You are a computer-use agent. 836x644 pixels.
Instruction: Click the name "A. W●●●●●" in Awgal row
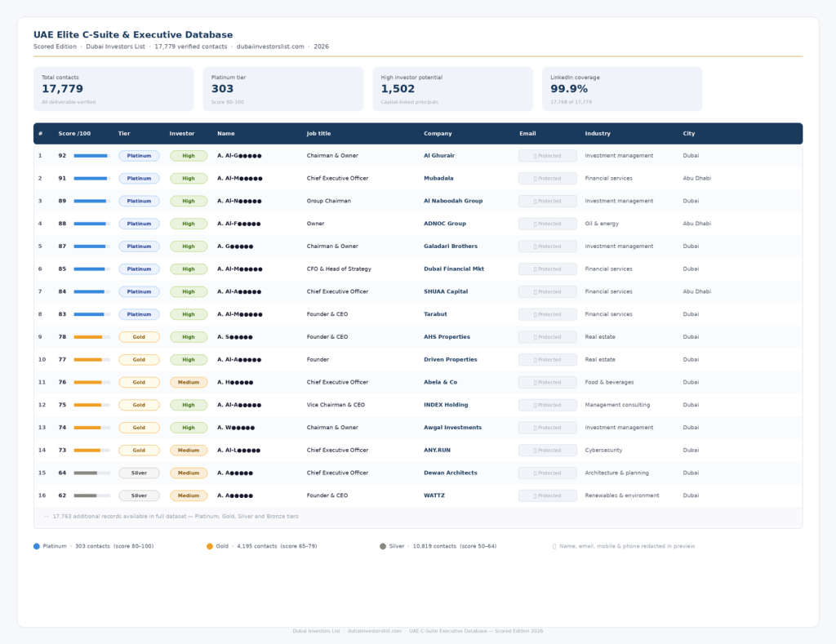pos(236,428)
